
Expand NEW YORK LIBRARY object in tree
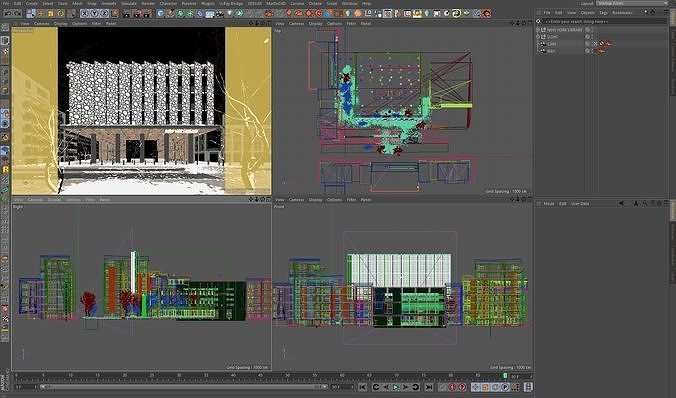click(538, 30)
